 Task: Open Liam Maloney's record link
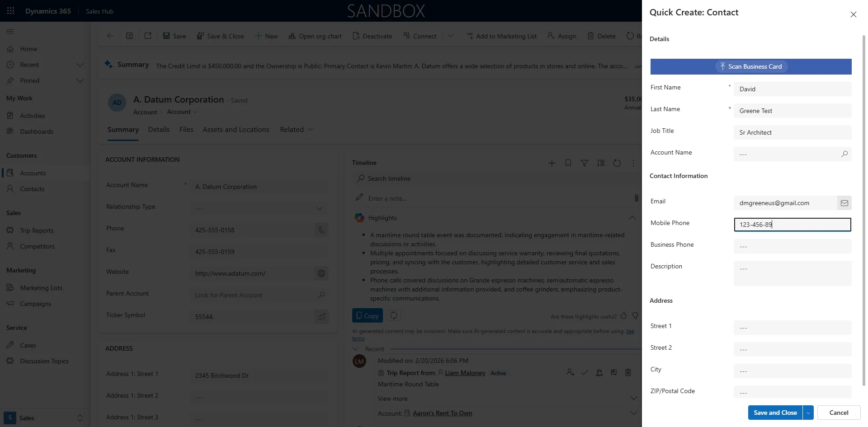coord(466,373)
